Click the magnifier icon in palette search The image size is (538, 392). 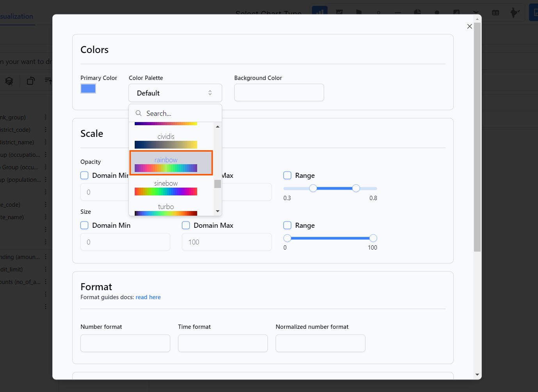tap(139, 114)
